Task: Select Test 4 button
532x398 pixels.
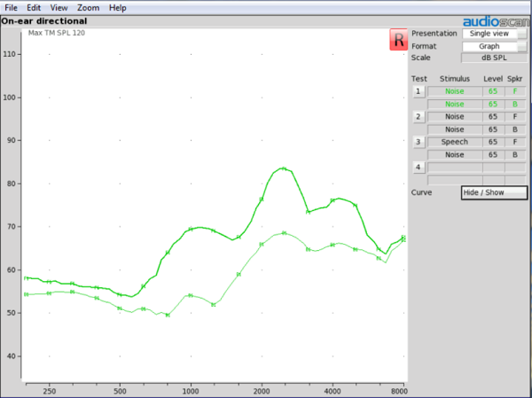Action: pos(419,168)
